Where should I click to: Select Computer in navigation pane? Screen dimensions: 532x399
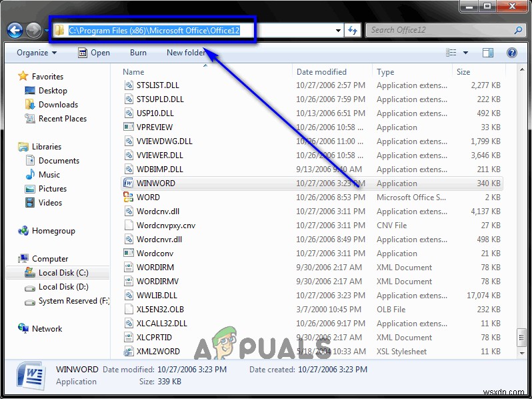[50, 259]
